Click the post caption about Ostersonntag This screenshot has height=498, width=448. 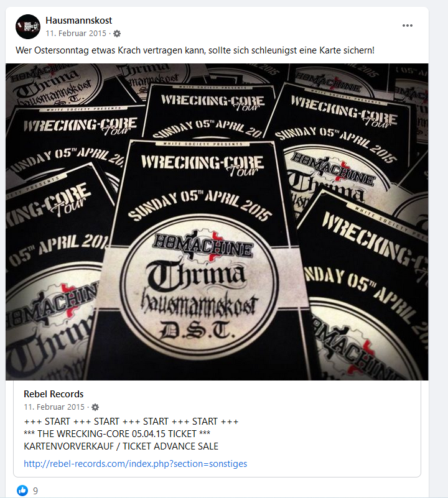click(x=195, y=50)
